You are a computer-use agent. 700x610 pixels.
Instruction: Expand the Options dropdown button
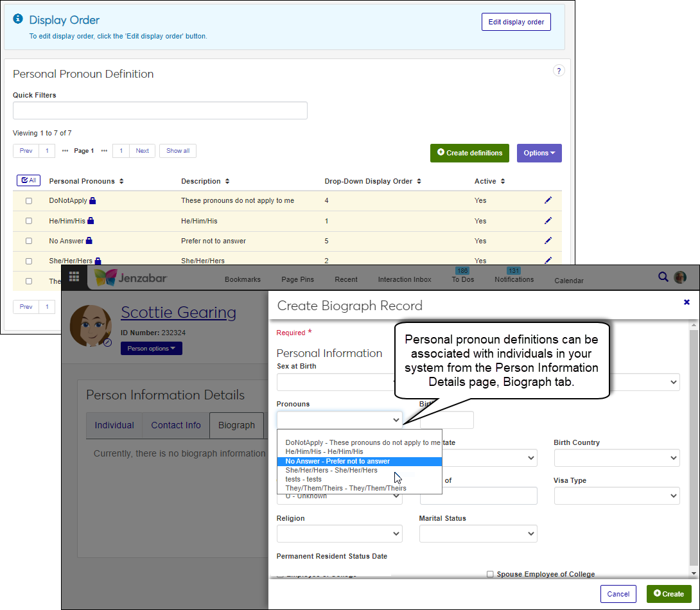click(539, 153)
